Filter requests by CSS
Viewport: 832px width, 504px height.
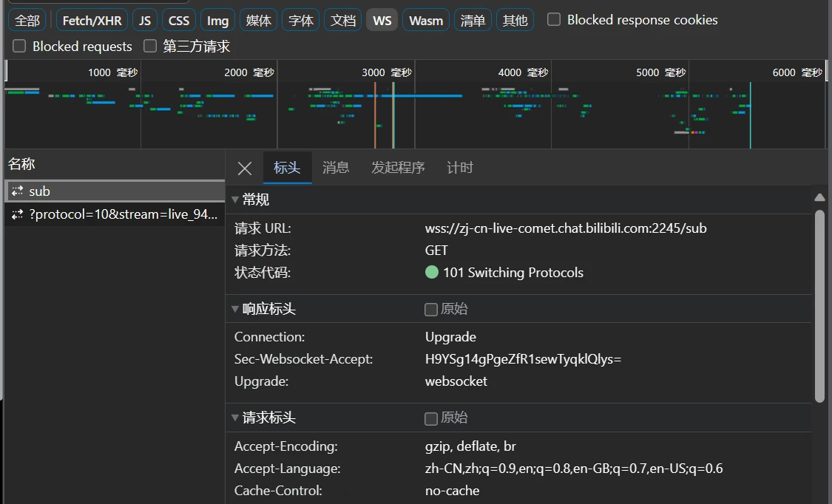(179, 21)
